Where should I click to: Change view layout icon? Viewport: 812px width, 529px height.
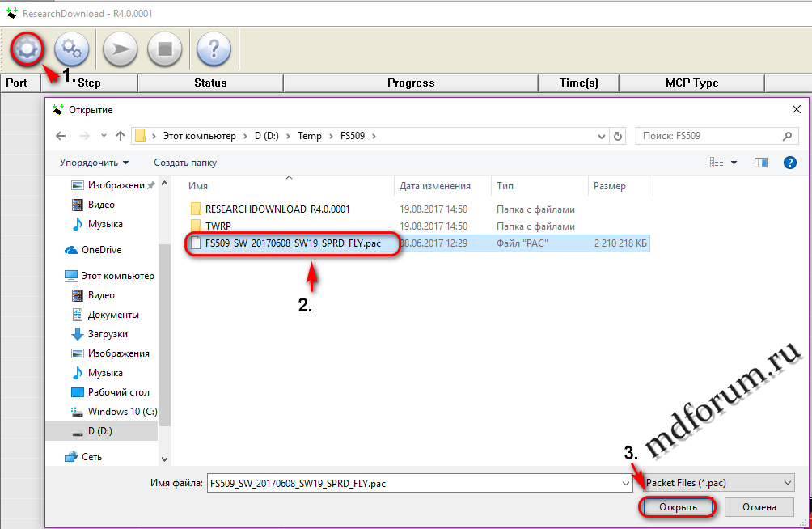tap(717, 163)
